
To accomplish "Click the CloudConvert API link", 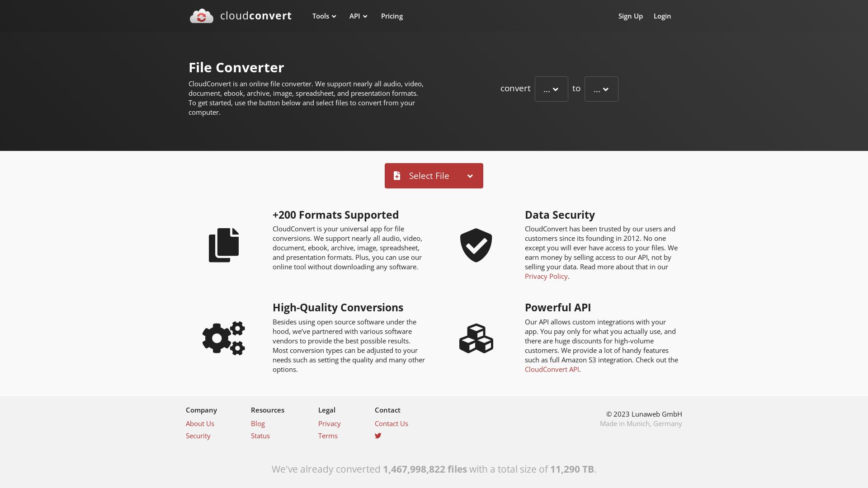I will point(552,369).
